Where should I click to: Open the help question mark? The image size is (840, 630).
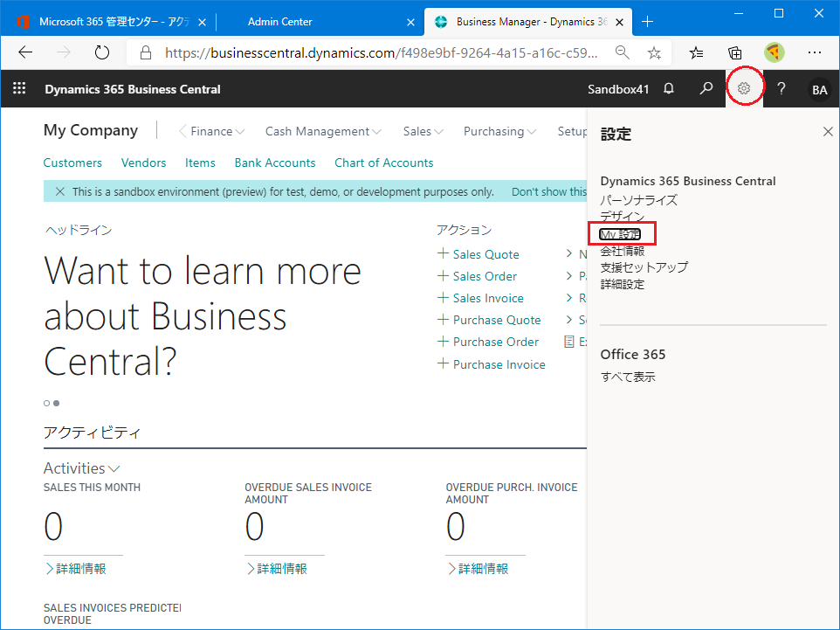click(x=781, y=88)
